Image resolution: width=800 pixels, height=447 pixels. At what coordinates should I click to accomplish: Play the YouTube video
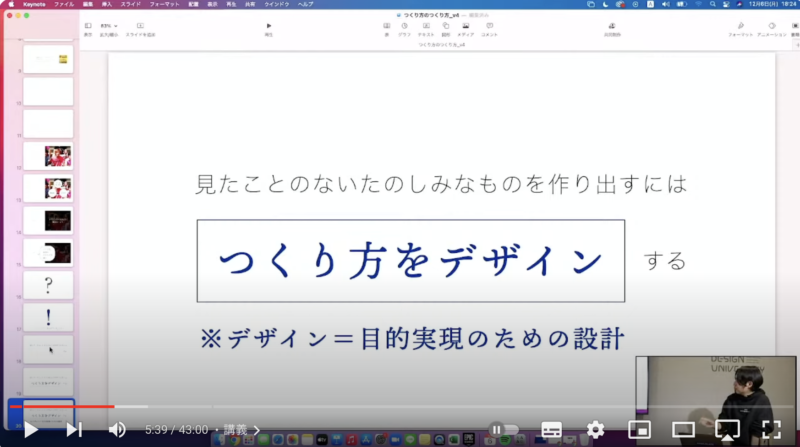[x=30, y=429]
